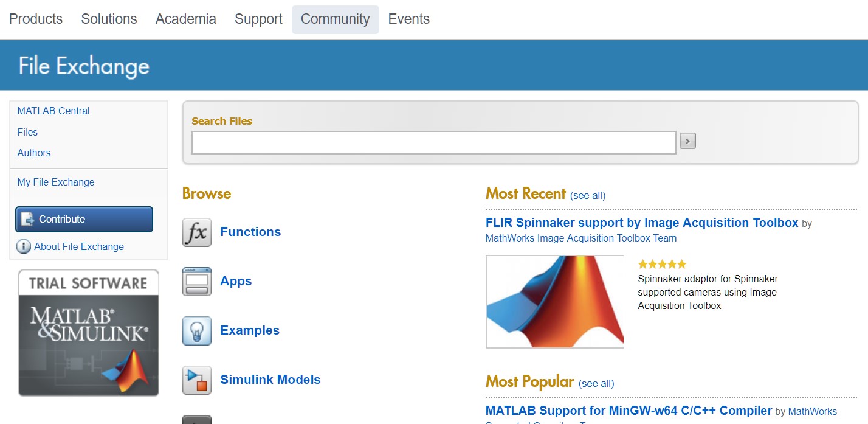Image resolution: width=868 pixels, height=424 pixels.
Task: Click the Functions fx icon
Action: point(197,232)
